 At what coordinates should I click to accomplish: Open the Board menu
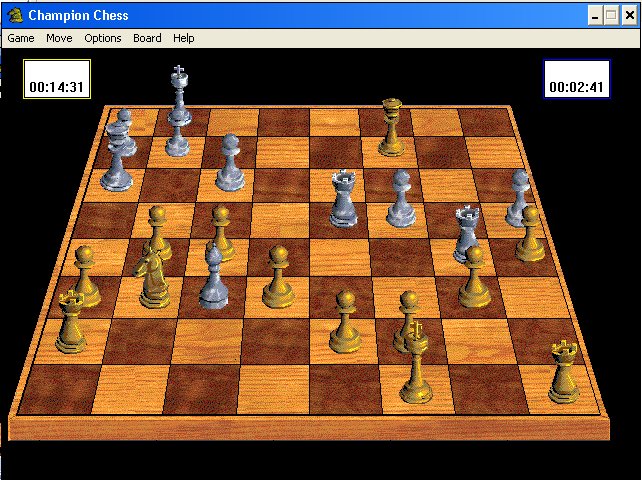coord(147,38)
